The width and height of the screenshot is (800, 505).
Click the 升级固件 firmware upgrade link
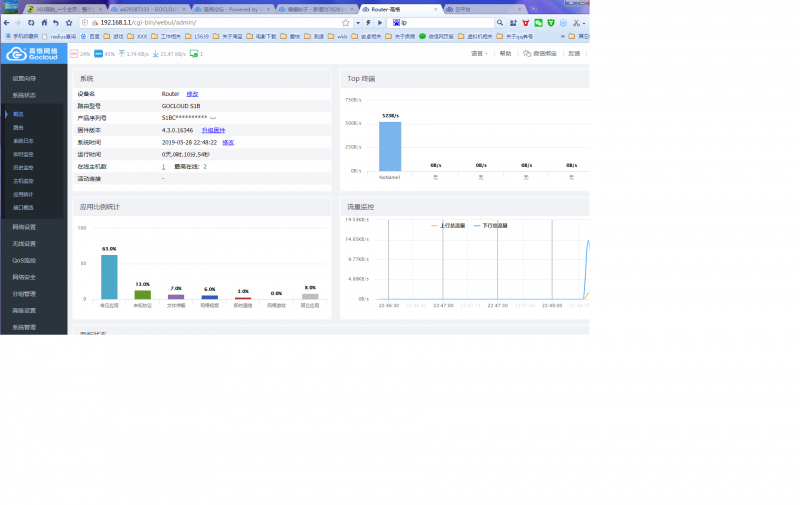click(213, 130)
